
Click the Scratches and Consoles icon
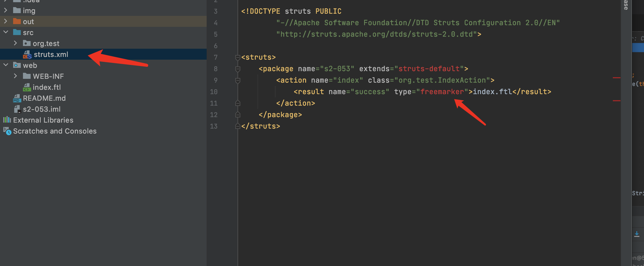click(x=7, y=131)
